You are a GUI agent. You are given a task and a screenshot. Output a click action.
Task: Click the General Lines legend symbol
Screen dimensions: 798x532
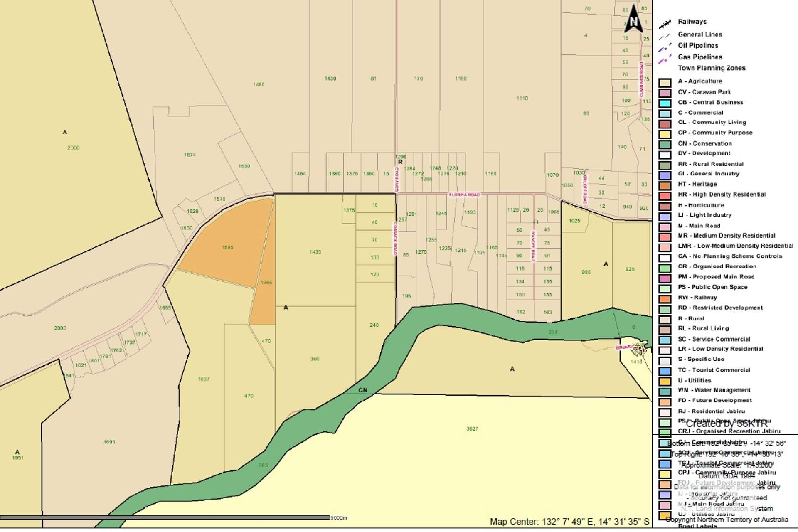(x=665, y=36)
